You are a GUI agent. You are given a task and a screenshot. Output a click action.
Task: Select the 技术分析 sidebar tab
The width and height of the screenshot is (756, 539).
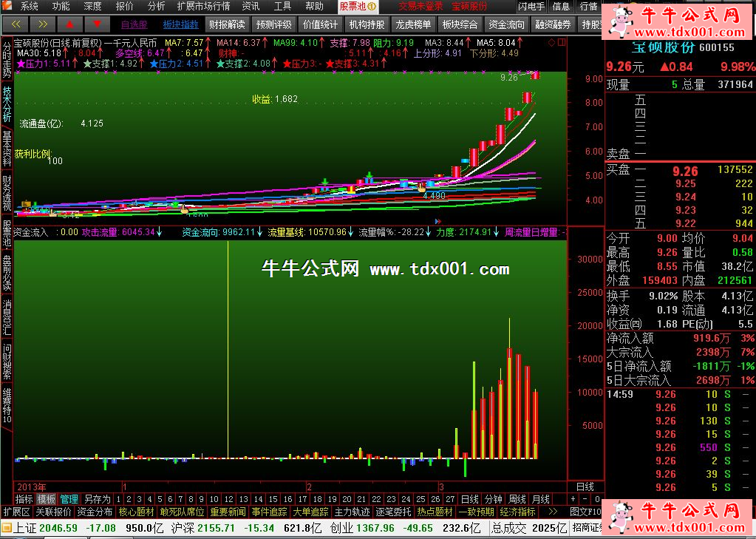coord(7,104)
